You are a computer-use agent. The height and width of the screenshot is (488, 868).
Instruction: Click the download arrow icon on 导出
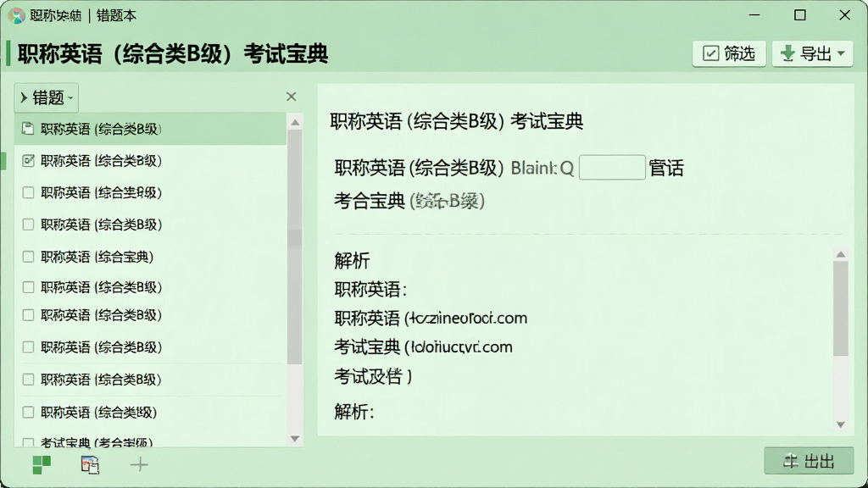pyautogui.click(x=787, y=53)
